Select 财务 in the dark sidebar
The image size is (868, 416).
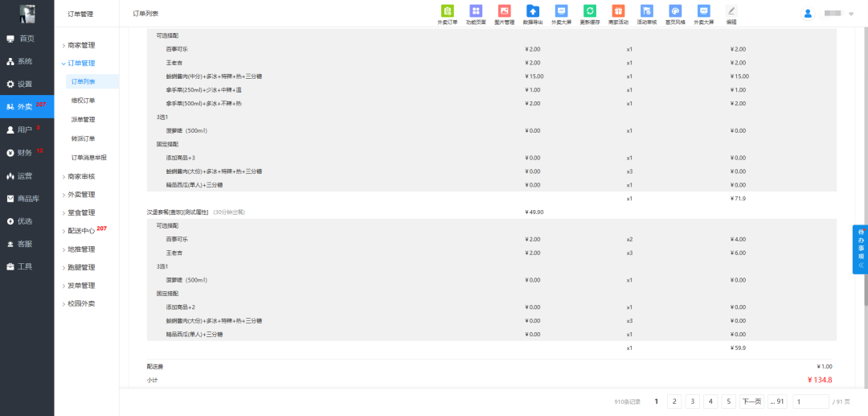25,152
